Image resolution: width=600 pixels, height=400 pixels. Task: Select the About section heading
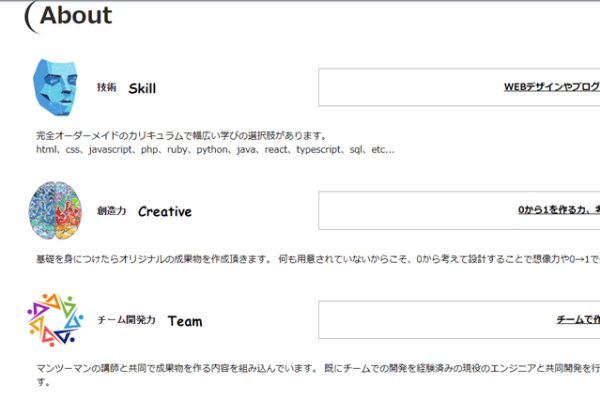tap(76, 16)
